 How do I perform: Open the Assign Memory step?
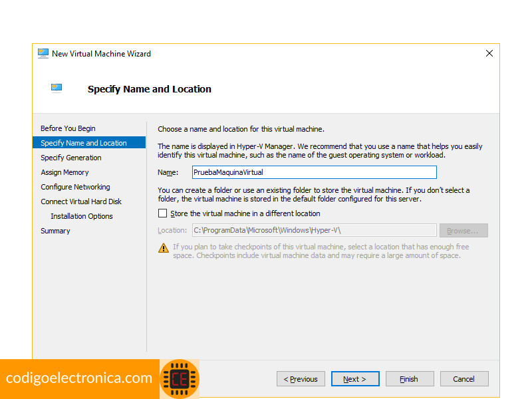(x=65, y=172)
